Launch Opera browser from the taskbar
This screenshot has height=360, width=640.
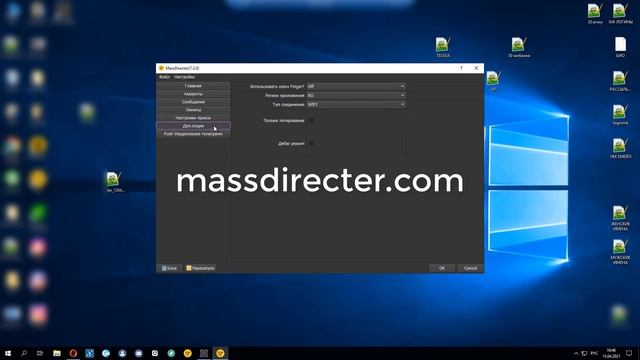point(73,353)
